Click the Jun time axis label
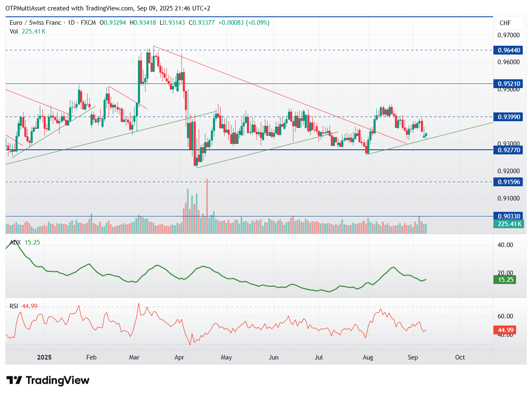This screenshot has height=396, width=532. (273, 357)
